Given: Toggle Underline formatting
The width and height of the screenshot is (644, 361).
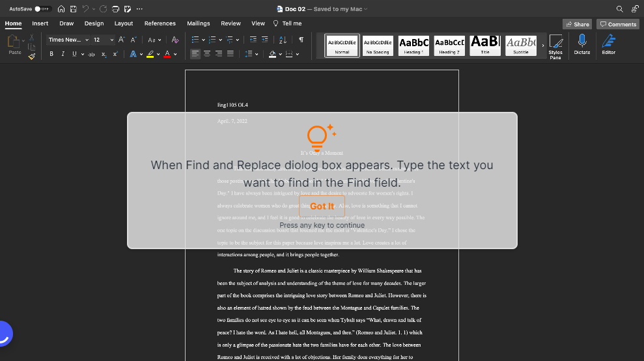Looking at the screenshot, I should click(74, 54).
